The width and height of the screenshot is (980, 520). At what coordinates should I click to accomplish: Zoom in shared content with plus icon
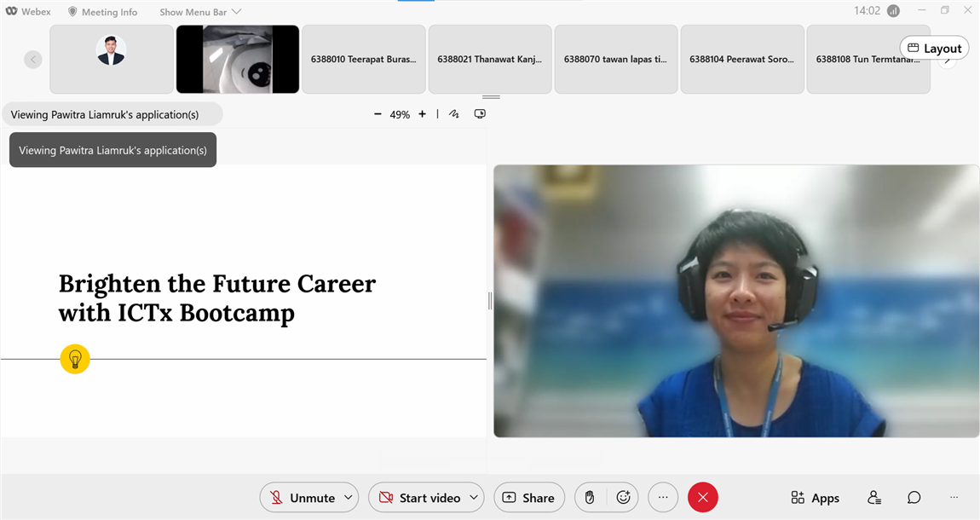tap(422, 114)
